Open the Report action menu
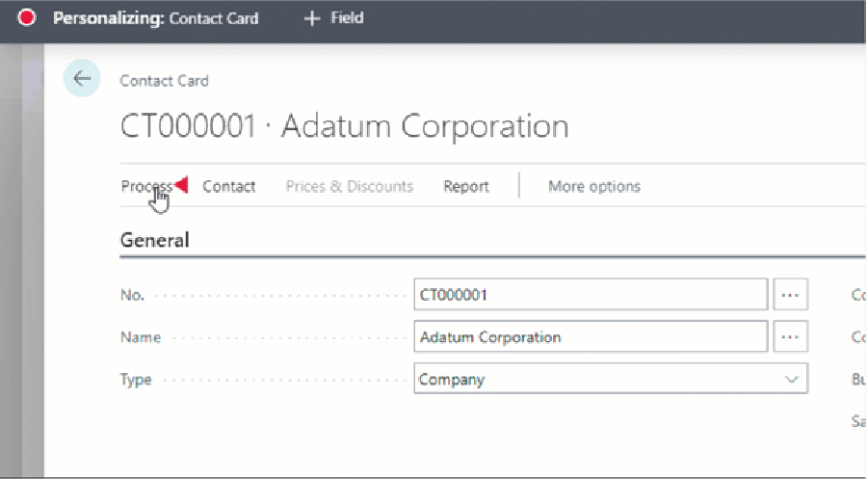 466,186
